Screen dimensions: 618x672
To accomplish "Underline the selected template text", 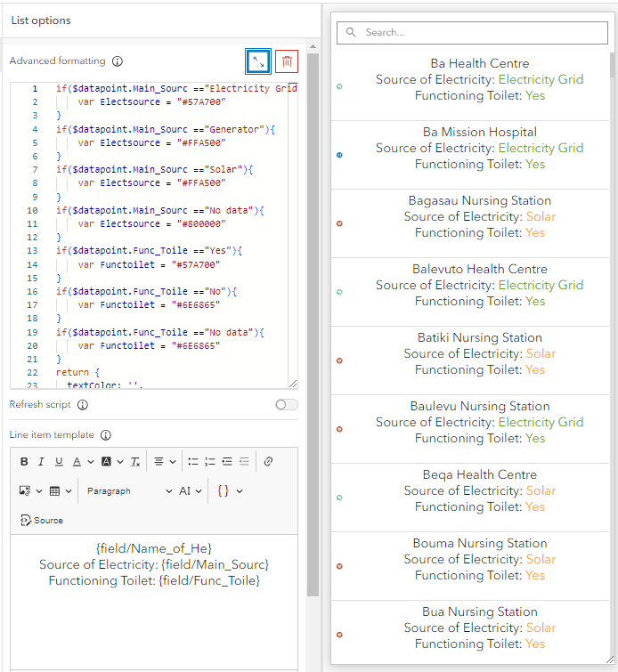I will tap(59, 462).
